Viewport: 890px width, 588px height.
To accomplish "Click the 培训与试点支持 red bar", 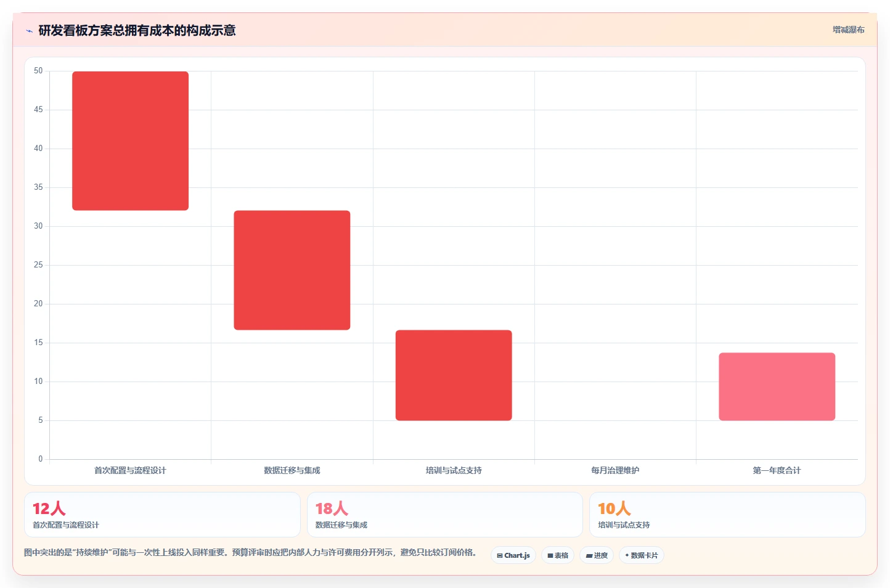I will pyautogui.click(x=454, y=375).
